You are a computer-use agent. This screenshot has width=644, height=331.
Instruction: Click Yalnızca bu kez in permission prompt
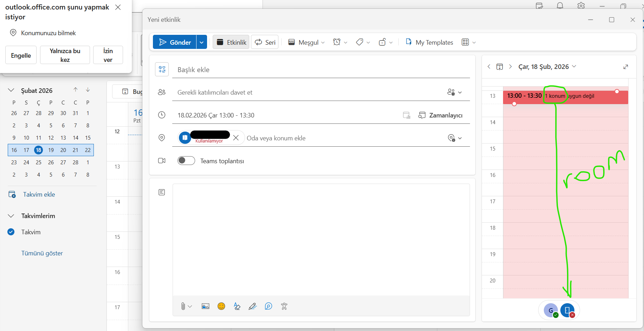point(65,55)
